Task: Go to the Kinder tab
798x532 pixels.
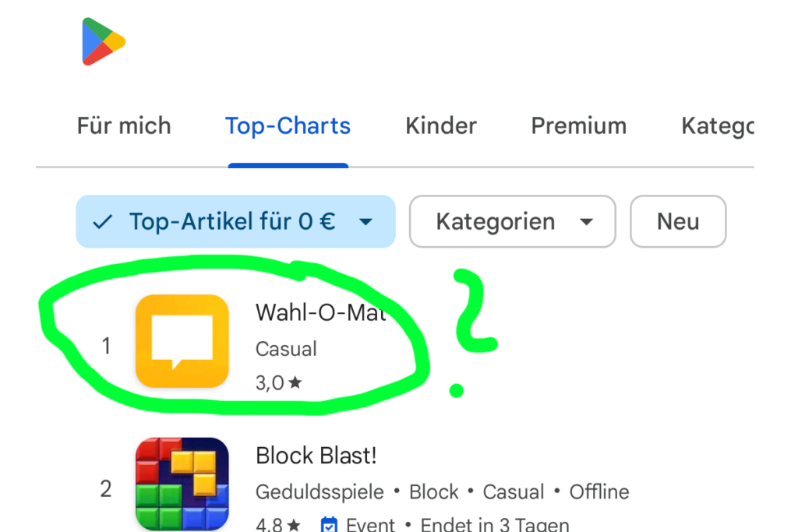Action: click(x=441, y=125)
